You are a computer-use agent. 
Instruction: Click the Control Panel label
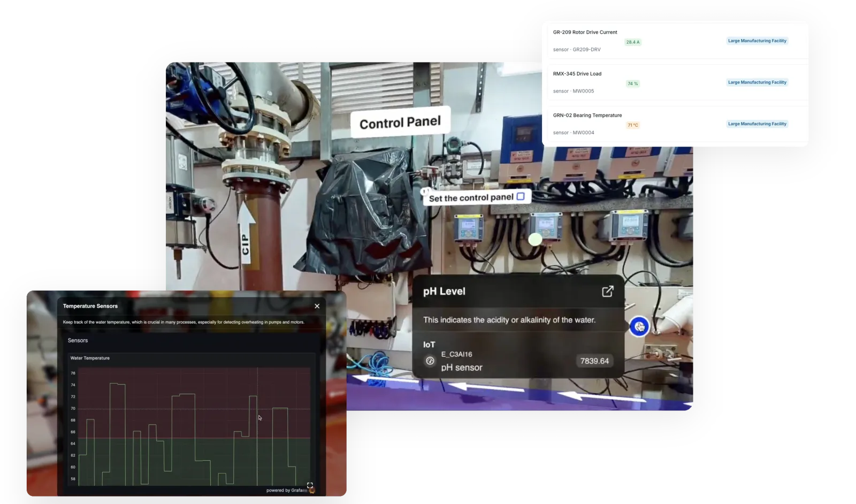[x=400, y=123]
